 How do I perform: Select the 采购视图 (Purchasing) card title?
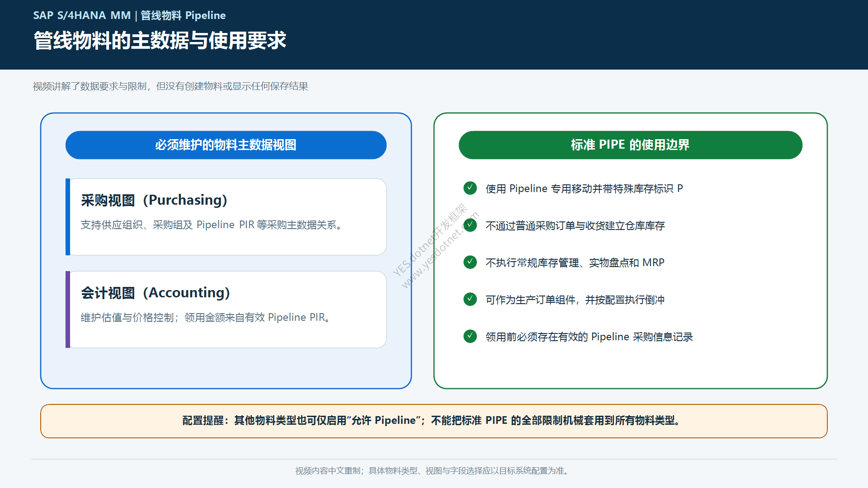(154, 200)
